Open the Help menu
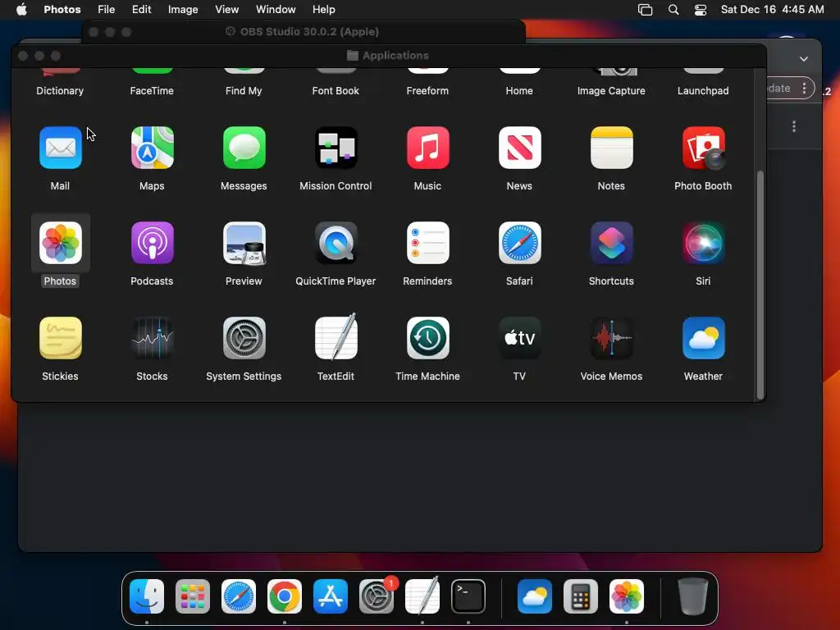 323,10
